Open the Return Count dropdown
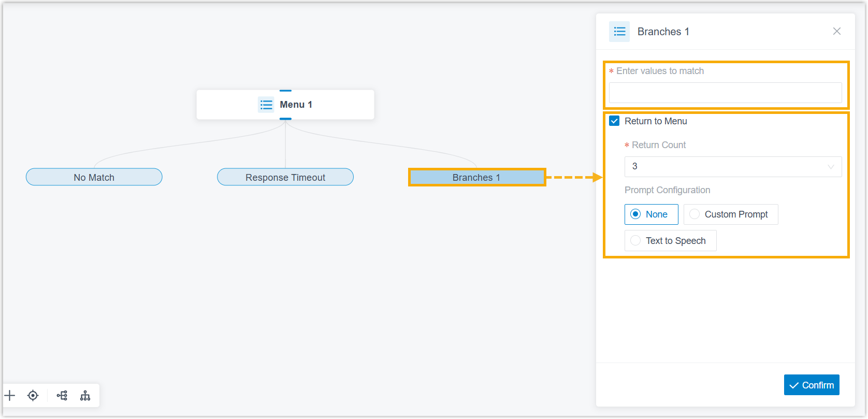The width and height of the screenshot is (868, 419). (x=733, y=167)
